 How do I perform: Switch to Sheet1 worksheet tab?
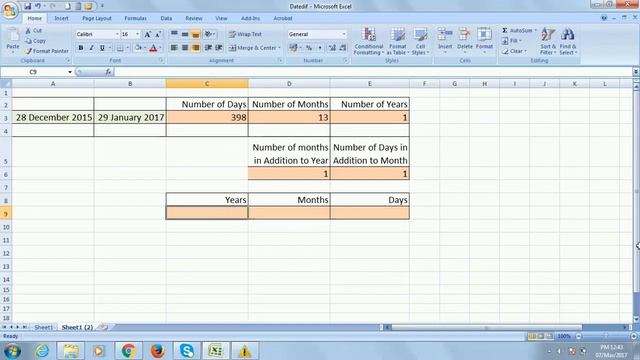click(43, 327)
